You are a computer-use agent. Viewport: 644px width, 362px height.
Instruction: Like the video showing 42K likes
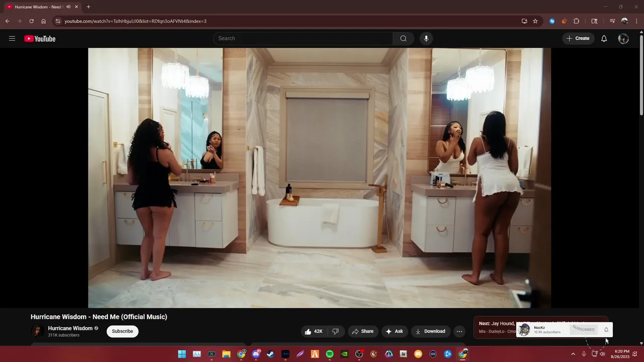313,331
